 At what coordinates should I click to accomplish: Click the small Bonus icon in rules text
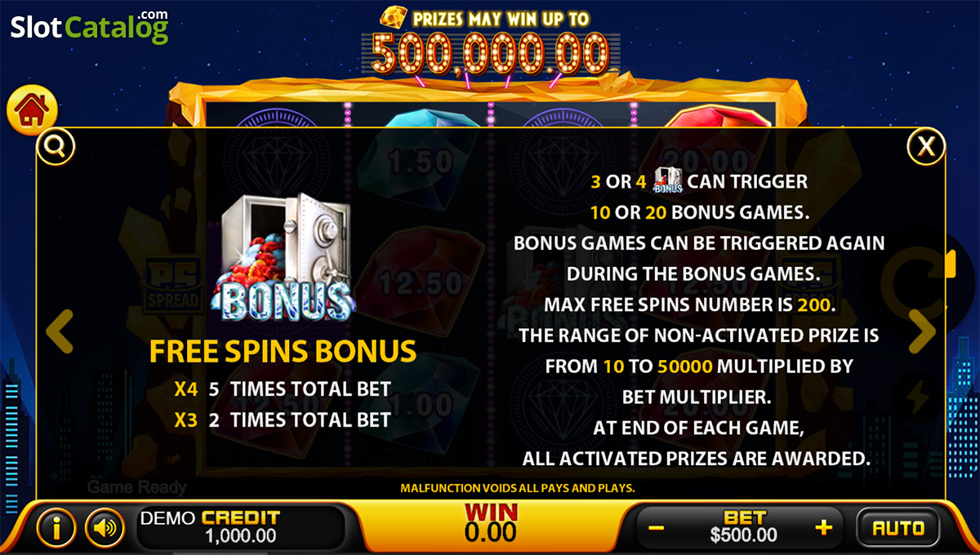[x=668, y=180]
